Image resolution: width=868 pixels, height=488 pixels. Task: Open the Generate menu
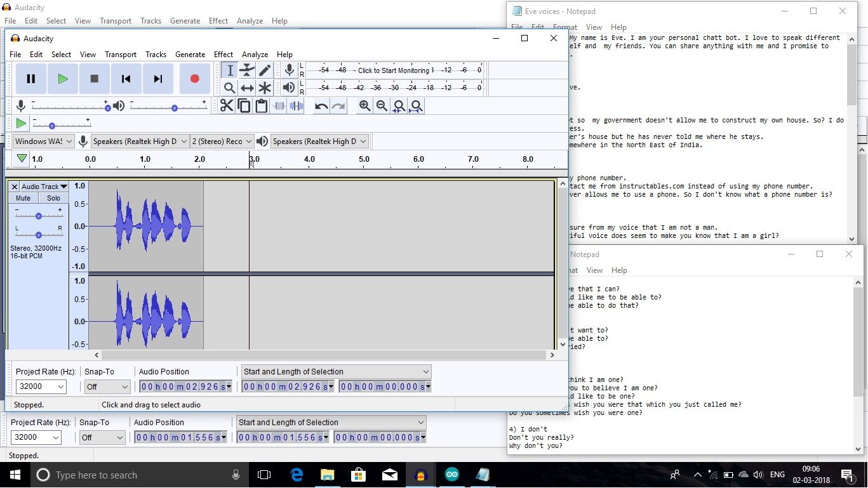tap(190, 54)
